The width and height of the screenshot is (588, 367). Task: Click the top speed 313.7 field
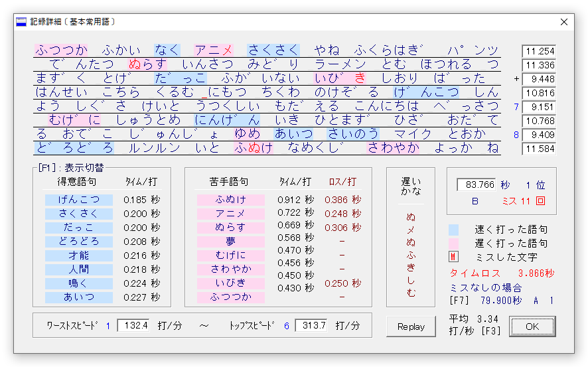tap(311, 325)
